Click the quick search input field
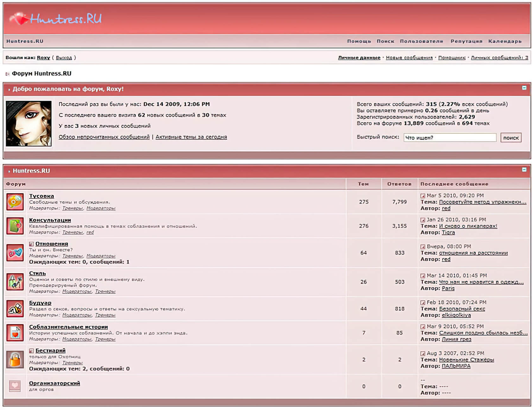 (x=450, y=138)
